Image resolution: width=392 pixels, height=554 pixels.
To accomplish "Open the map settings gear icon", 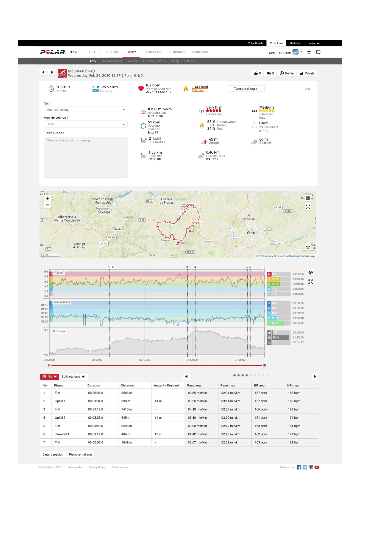I will click(308, 198).
